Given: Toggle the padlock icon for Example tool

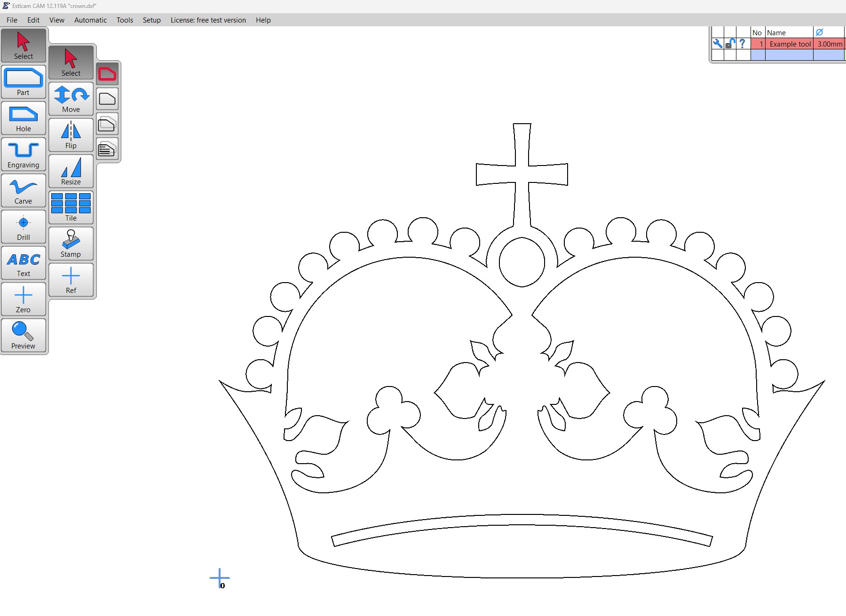Looking at the screenshot, I should tap(730, 44).
